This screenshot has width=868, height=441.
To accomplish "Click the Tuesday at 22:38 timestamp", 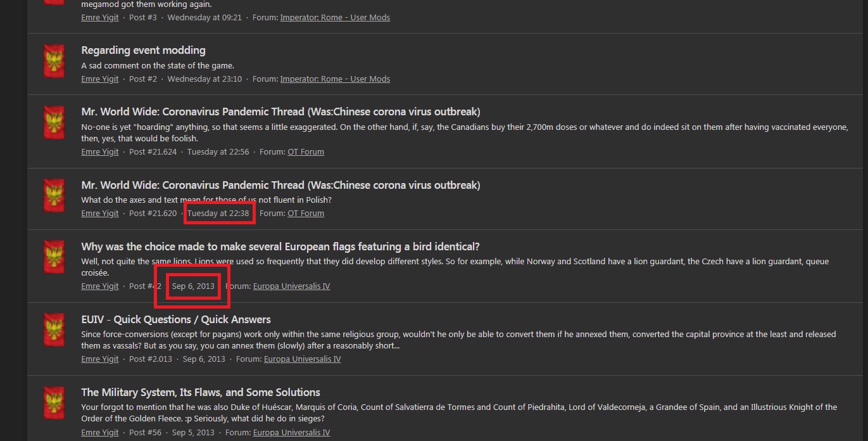I will coord(218,214).
